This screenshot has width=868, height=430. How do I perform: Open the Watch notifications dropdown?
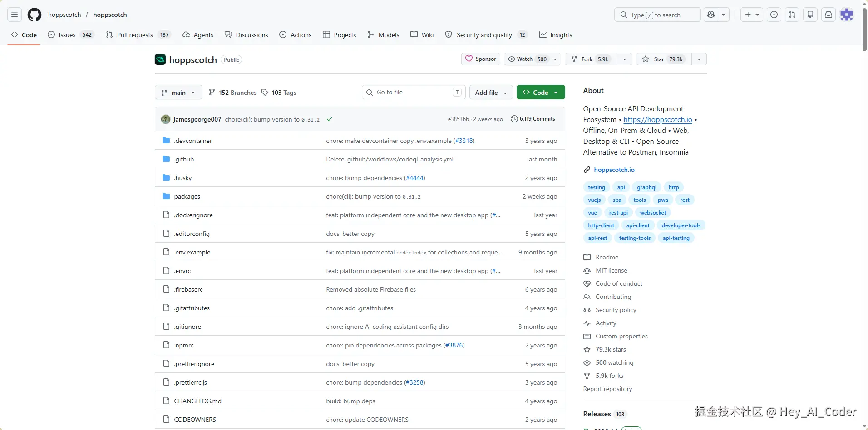(x=533, y=59)
